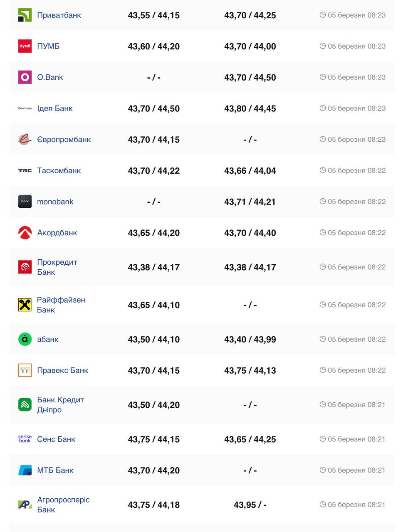Viewport: 408px width, 532px height.
Task: Click the red Акордбанк logo icon
Action: [x=25, y=233]
